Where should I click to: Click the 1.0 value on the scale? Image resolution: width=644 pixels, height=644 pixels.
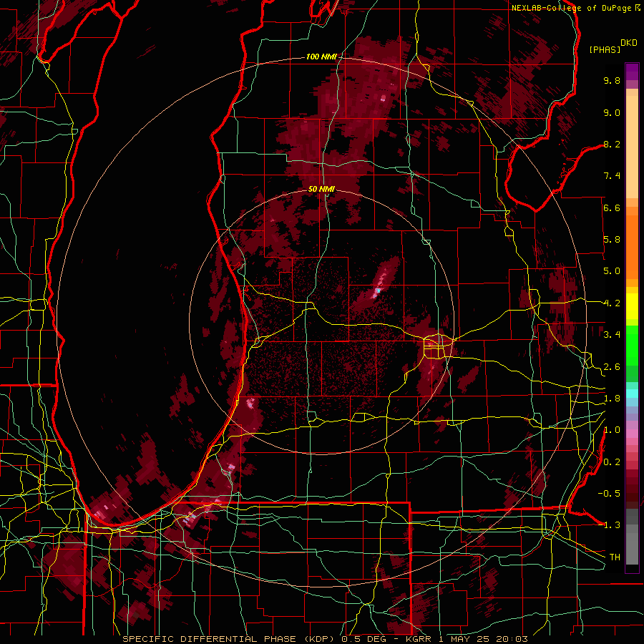pyautogui.click(x=612, y=430)
